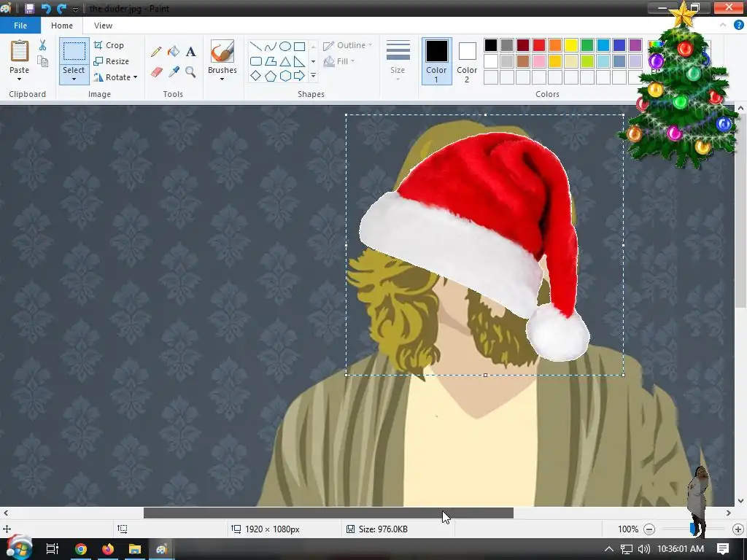Select Color 1 button
This screenshot has height=560, width=747.
pyautogui.click(x=436, y=61)
